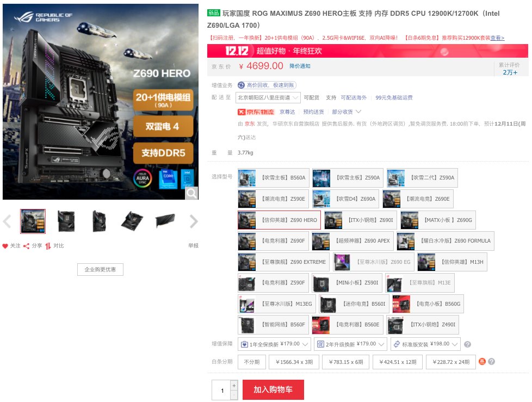Click the 对比 compare icon
532x402 pixels.
(x=48, y=246)
